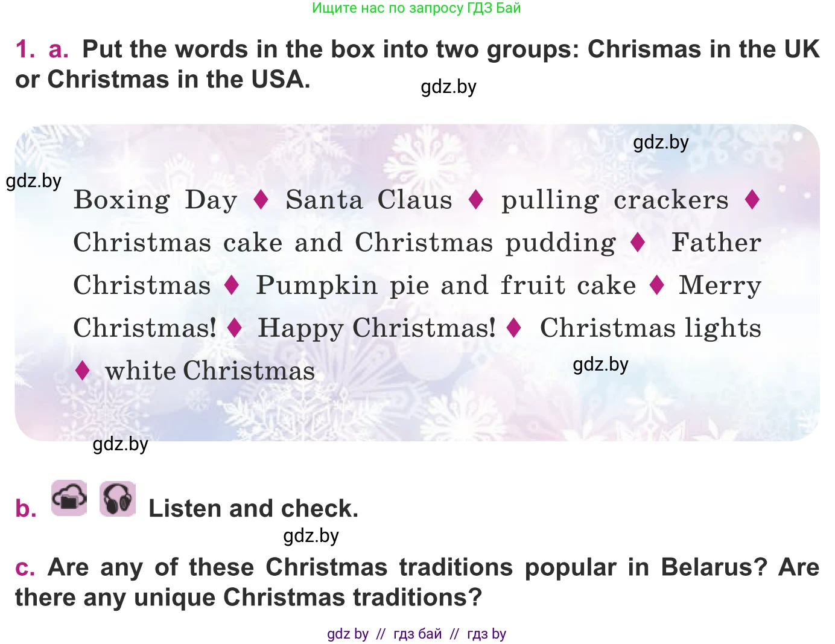This screenshot has width=835, height=644.
Task: Click the cloud folder icon
Action: click(69, 499)
